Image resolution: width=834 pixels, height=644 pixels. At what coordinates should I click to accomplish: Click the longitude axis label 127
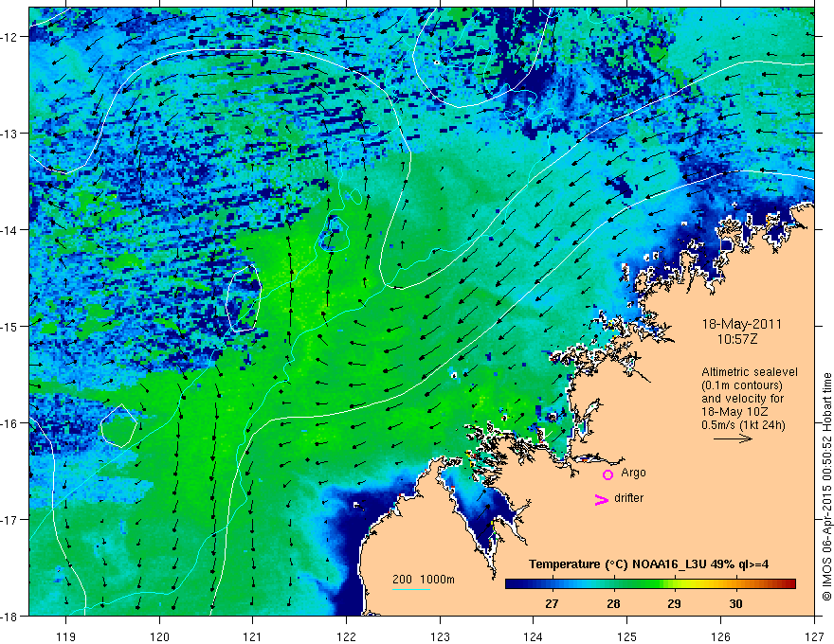click(814, 636)
